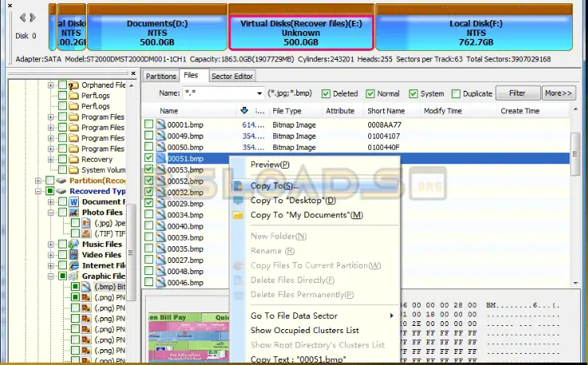Choose Copy Text : "00051.bmp"
The width and height of the screenshot is (588, 365).
tap(298, 359)
